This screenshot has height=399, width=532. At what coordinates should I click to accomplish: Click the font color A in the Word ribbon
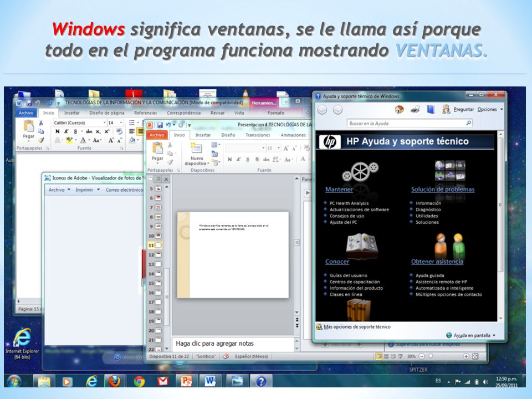tap(83, 140)
